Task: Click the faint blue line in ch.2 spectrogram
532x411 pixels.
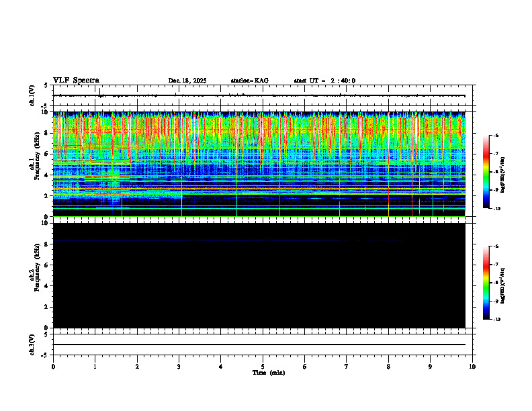Action: pos(227,240)
